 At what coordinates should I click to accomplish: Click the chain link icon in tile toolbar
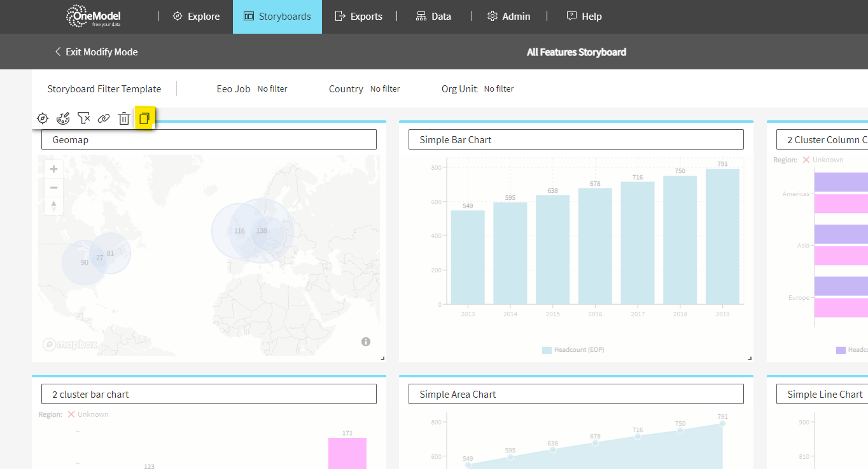point(104,118)
